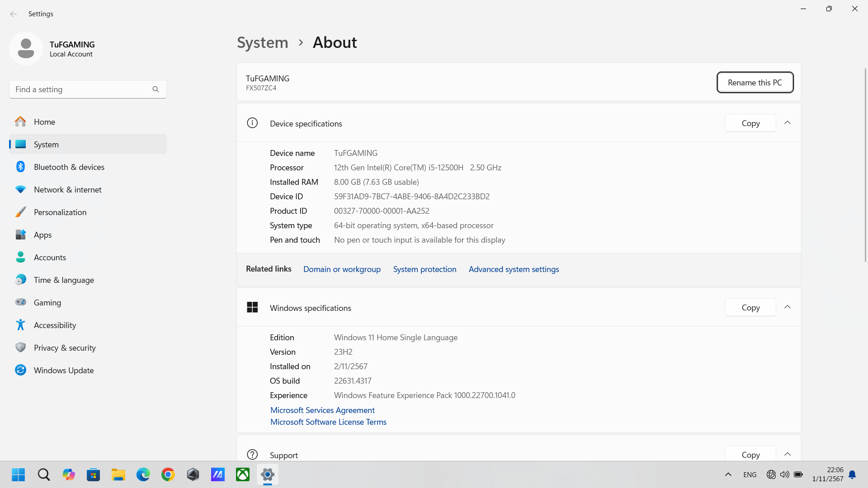Screen dimensions: 868x488
Task: Open Microsoft Software License Terms link
Action: point(328,422)
